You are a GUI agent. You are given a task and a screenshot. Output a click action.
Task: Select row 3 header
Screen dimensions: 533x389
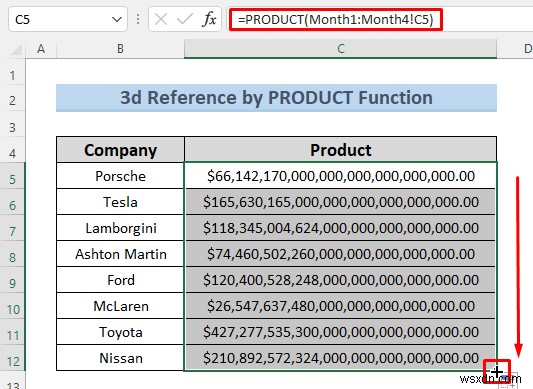(13, 124)
